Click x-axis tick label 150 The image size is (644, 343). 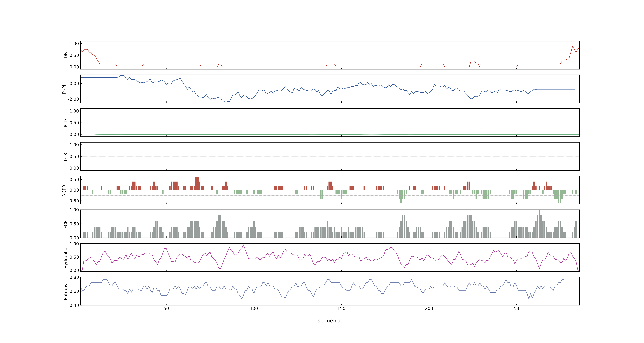click(x=341, y=309)
